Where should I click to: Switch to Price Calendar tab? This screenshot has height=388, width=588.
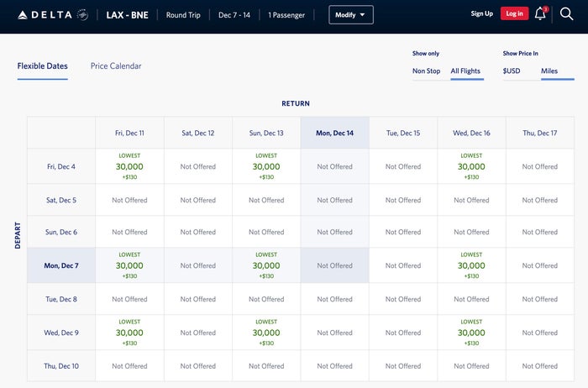point(116,66)
